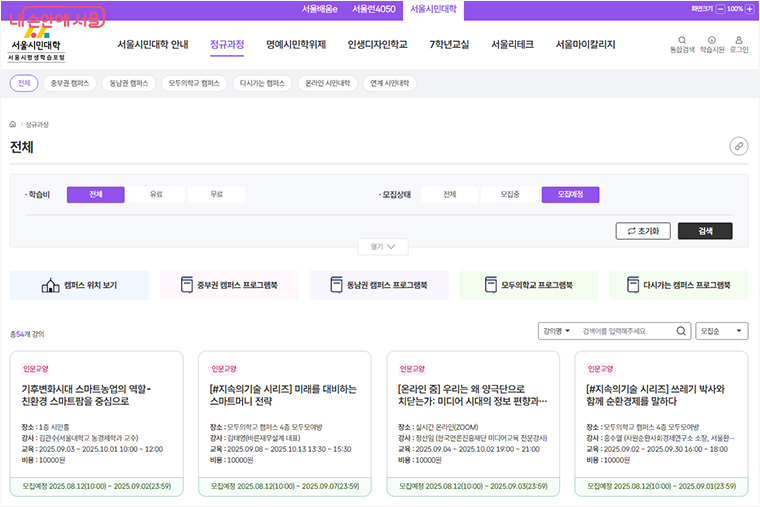The image size is (760, 507).
Task: Click the black 검색 button
Action: (705, 231)
